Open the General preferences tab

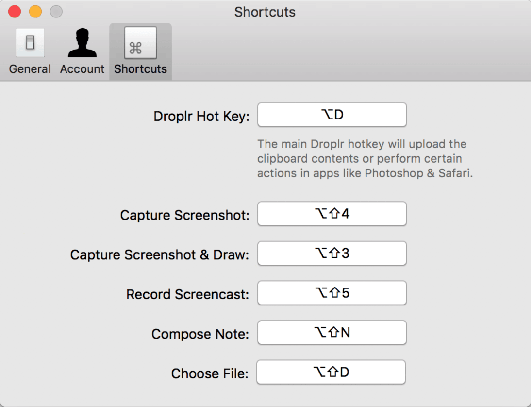[x=30, y=51]
